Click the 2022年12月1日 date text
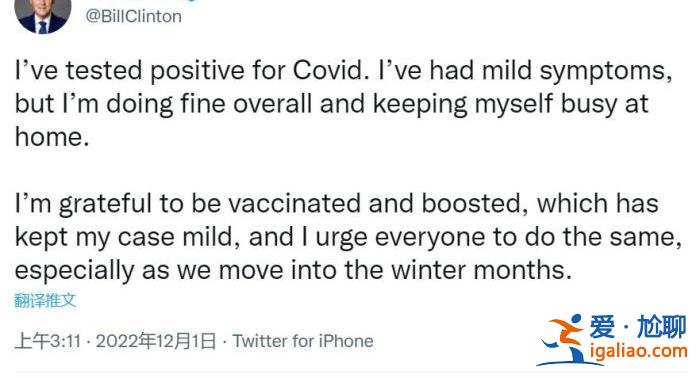The height and width of the screenshot is (378, 700). click(156, 341)
